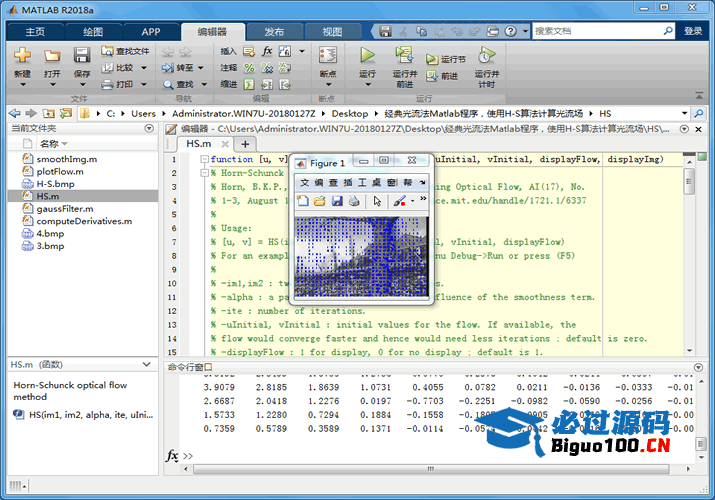Click Run and Time (运行并计时) icon
Image resolution: width=715 pixels, height=500 pixels.
(x=487, y=55)
